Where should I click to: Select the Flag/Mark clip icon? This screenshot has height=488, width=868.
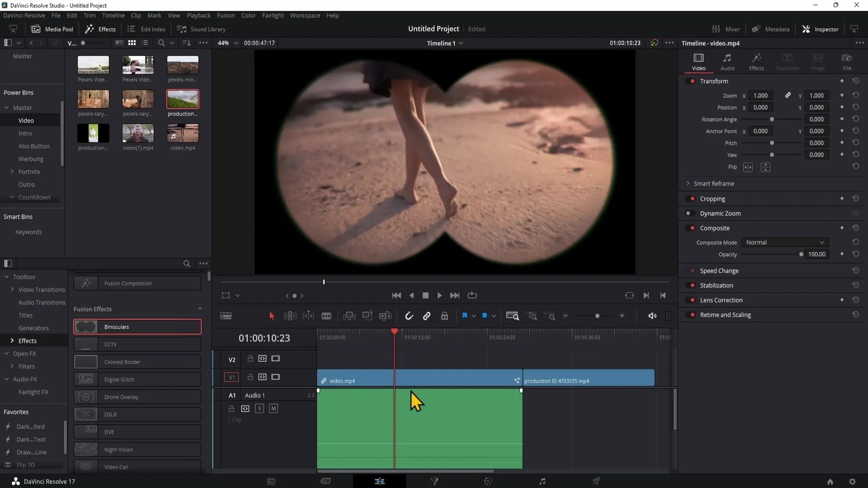point(464,316)
